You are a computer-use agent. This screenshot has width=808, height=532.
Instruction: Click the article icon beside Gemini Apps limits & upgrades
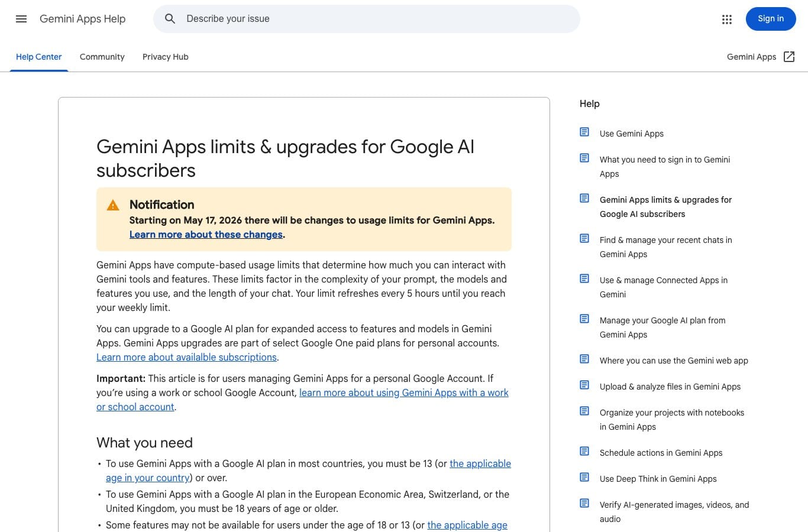[584, 199]
